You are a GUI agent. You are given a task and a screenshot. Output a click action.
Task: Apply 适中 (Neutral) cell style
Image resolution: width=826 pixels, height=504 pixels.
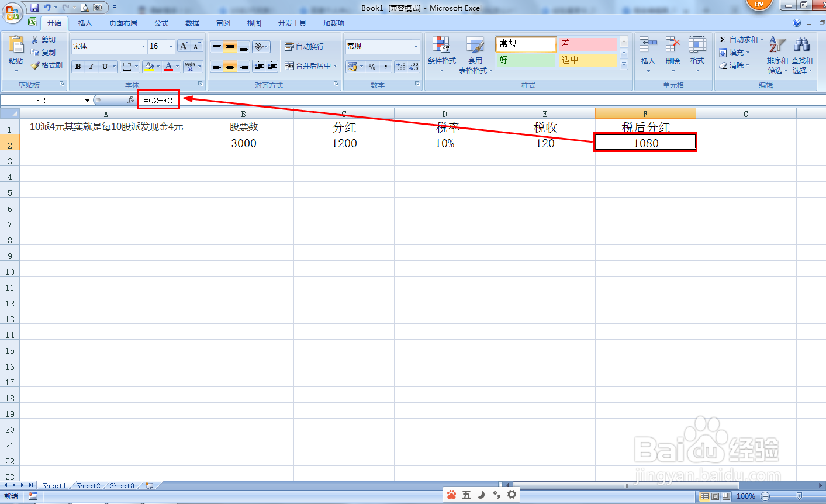[x=587, y=60]
